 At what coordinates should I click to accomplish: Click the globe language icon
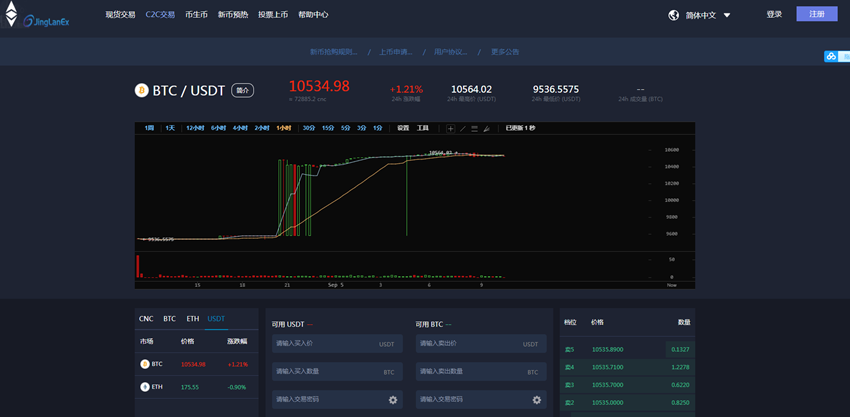coord(674,15)
